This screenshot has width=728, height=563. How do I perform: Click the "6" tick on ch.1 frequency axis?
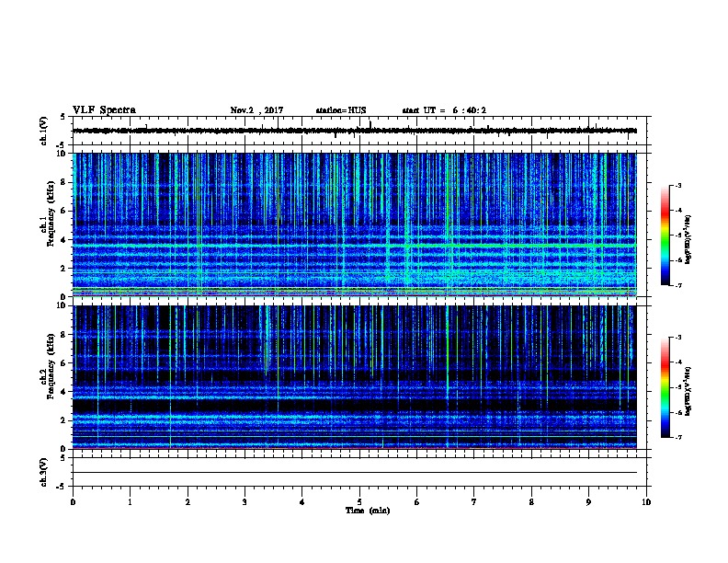65,211
